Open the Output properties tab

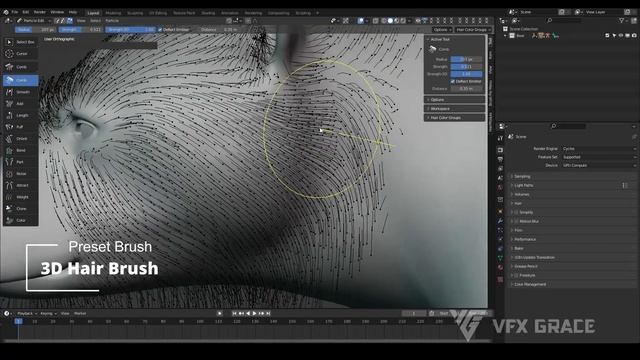coord(500,160)
